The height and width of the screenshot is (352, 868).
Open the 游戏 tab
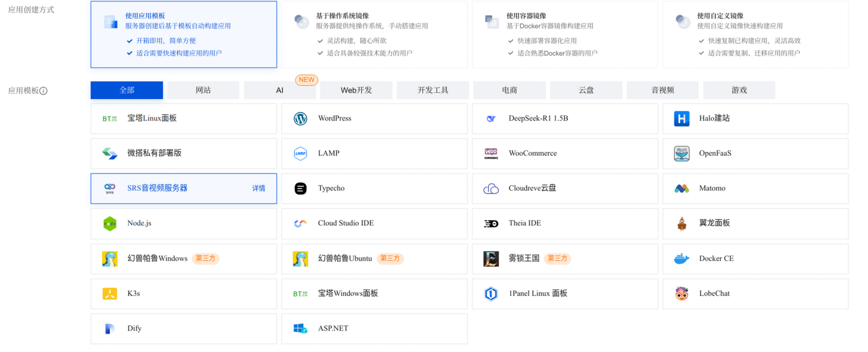pos(739,90)
